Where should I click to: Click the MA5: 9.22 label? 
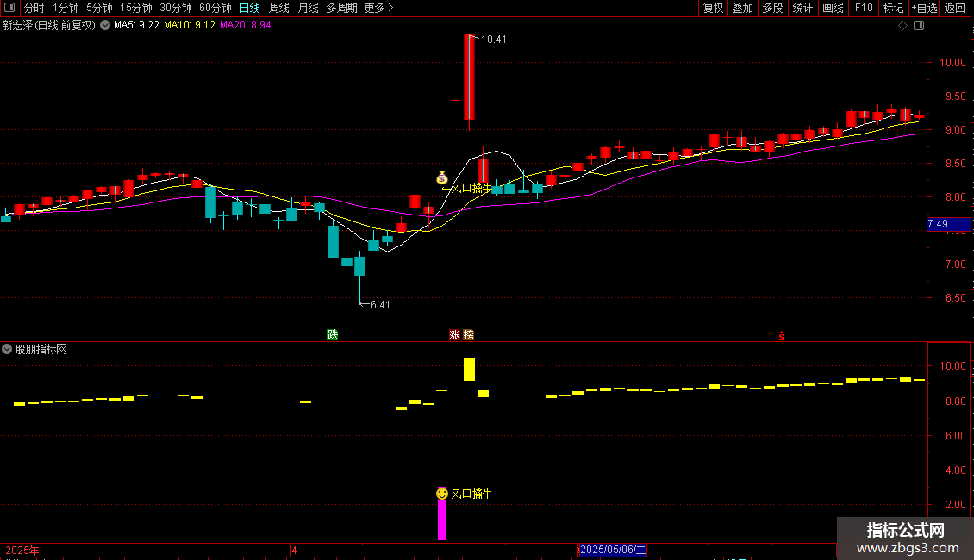coord(136,25)
